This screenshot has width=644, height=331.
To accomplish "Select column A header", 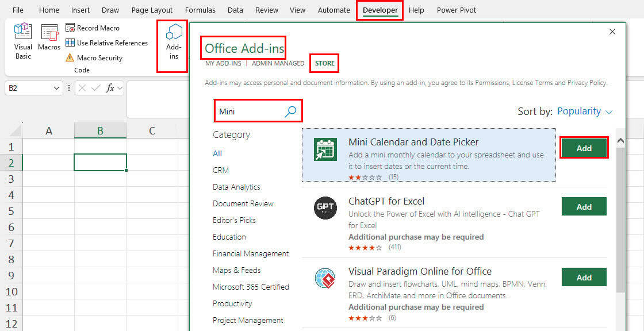I will click(49, 131).
